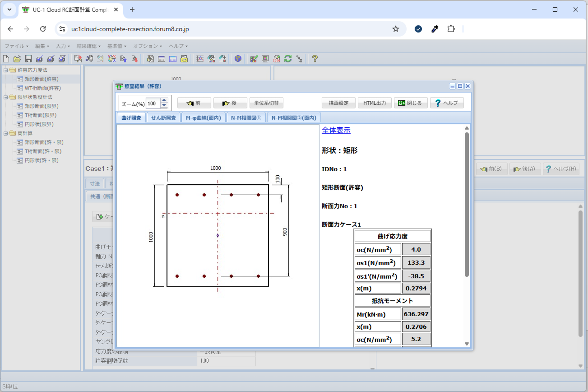Viewport: 588px width, 392px height.
Task: Switch to the N-M相関図②(面内) tab
Action: [x=294, y=118]
